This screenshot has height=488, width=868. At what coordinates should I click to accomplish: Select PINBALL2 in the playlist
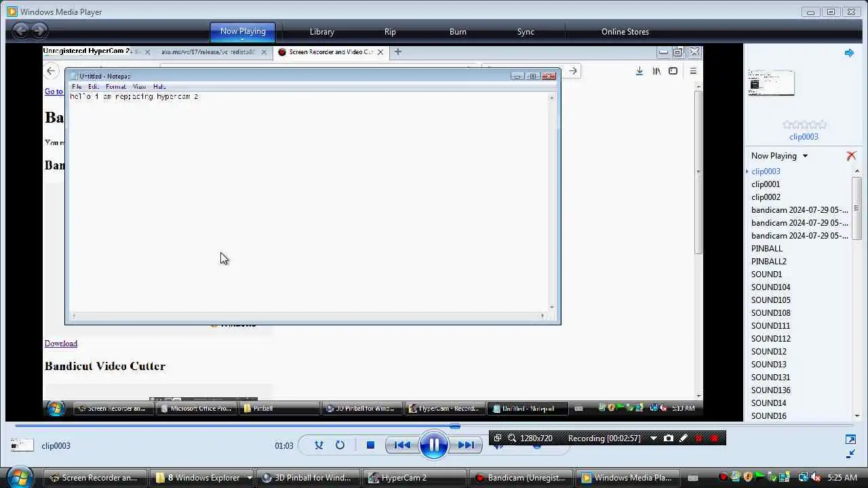(x=769, y=262)
